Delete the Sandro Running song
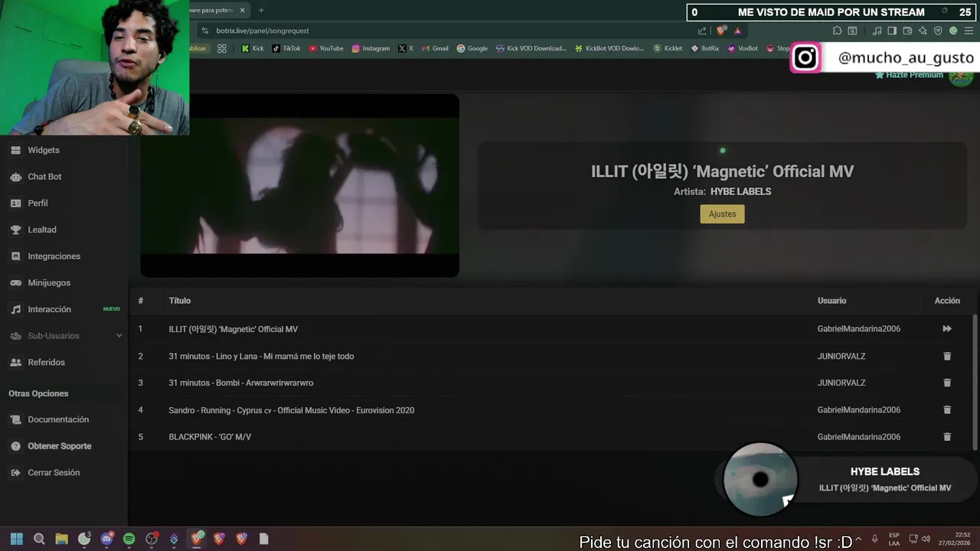Image resolution: width=980 pixels, height=551 pixels. tap(947, 410)
